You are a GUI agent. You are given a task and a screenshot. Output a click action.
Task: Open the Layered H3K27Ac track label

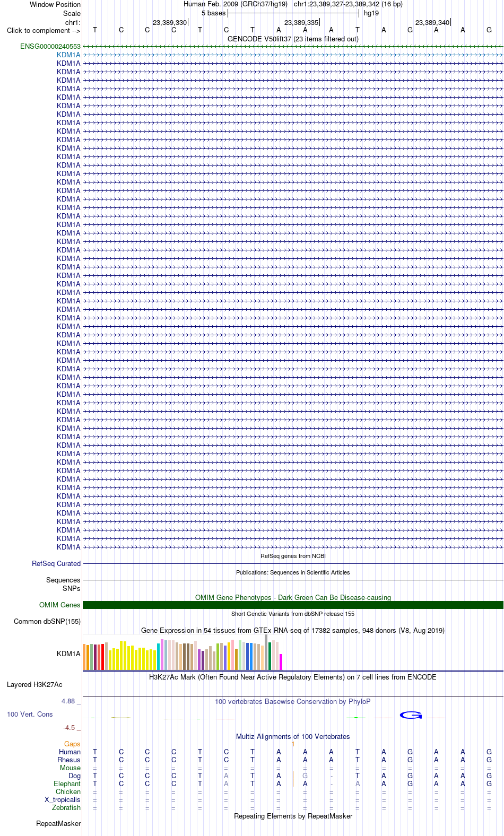[34, 684]
